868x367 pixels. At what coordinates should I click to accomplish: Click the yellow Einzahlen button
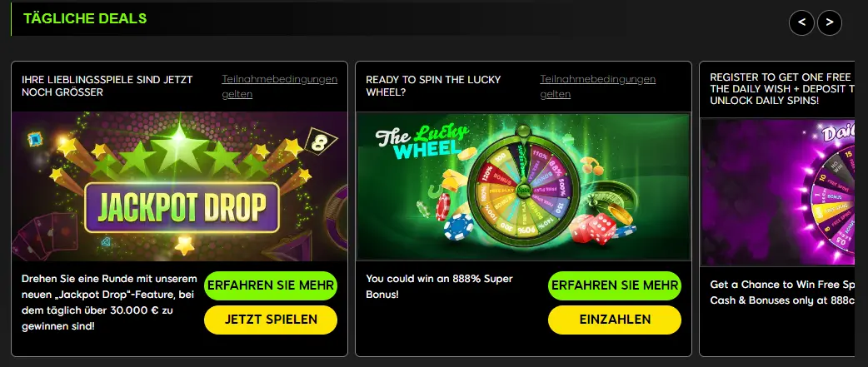tap(615, 320)
